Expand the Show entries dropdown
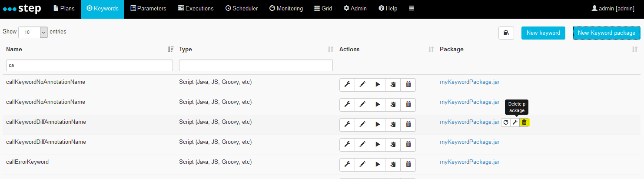 (x=33, y=32)
